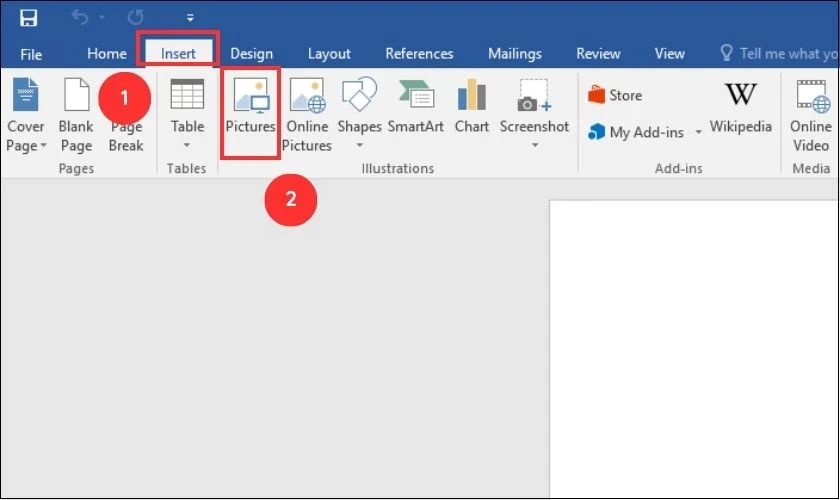Switch to the References tab
The height and width of the screenshot is (500, 840).
point(419,54)
